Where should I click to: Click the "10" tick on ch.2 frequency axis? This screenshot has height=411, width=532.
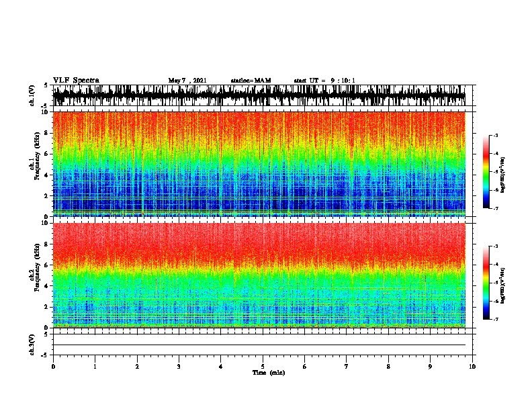point(46,223)
